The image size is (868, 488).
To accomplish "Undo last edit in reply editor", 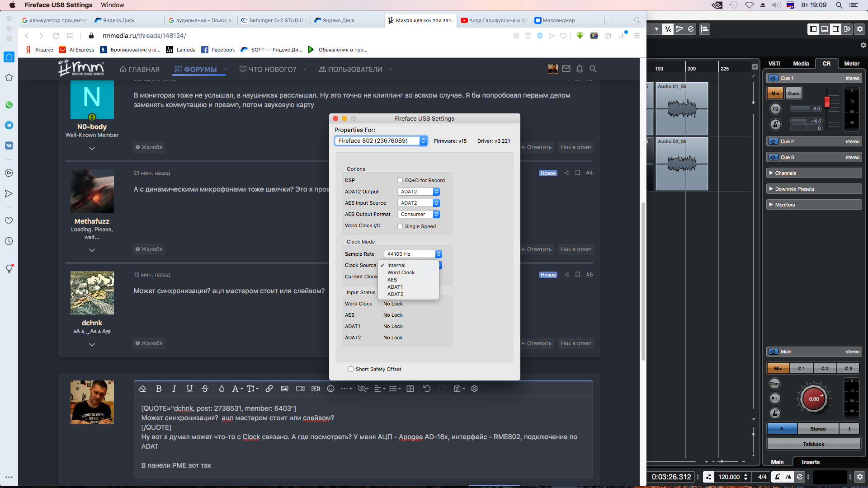I will (x=427, y=389).
